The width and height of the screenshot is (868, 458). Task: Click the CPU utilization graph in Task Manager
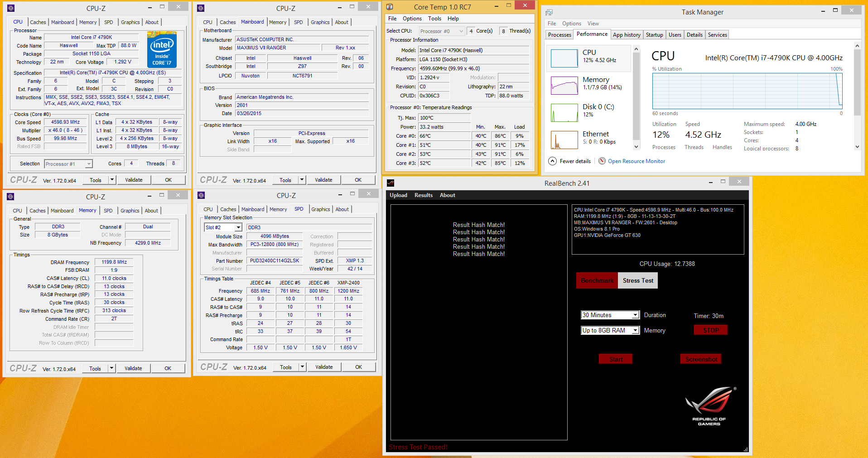pyautogui.click(x=747, y=91)
